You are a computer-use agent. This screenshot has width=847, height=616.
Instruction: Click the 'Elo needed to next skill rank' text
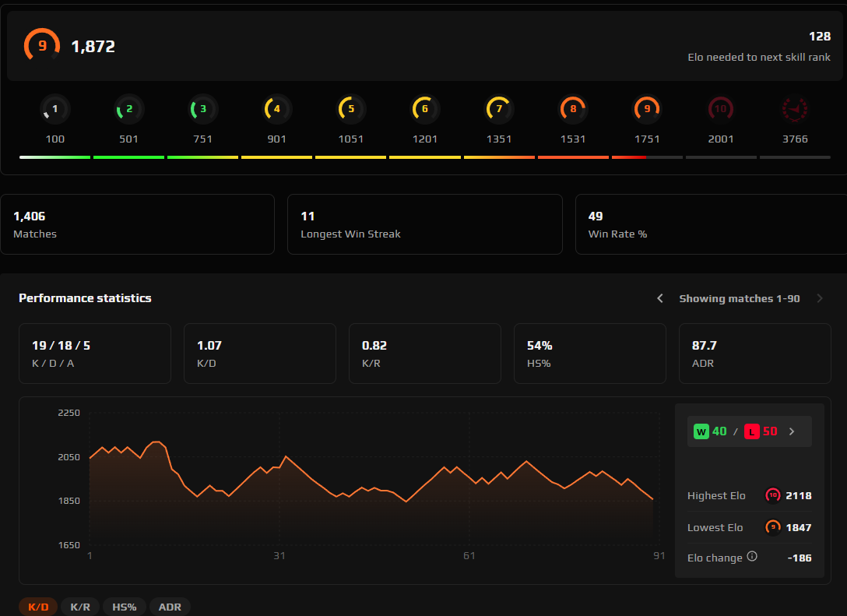click(759, 57)
